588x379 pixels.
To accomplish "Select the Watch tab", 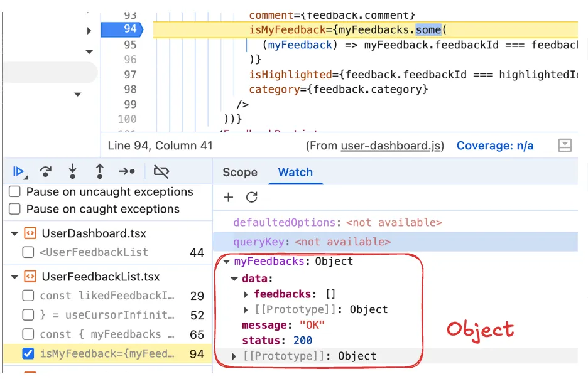I will [x=295, y=173].
